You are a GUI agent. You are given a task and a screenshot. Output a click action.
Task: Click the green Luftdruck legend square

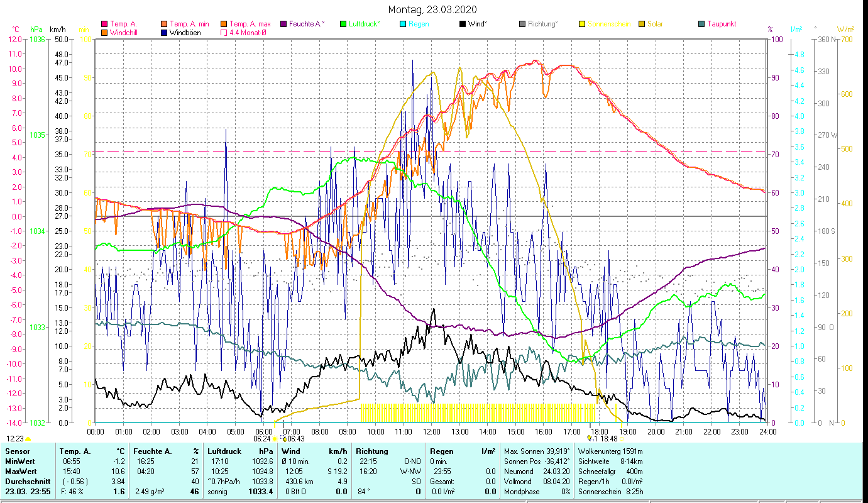coord(343,24)
